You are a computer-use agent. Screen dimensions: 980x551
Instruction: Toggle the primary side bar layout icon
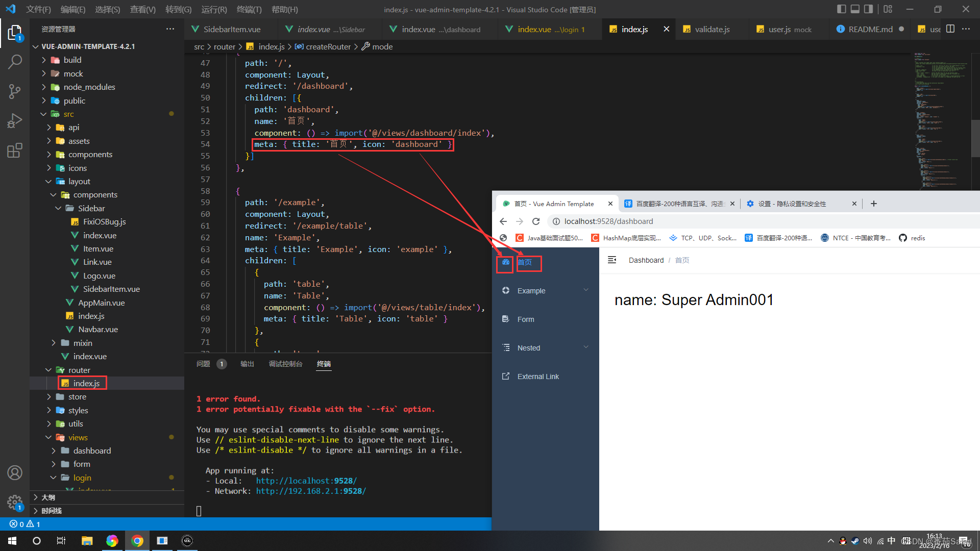[x=842, y=9]
